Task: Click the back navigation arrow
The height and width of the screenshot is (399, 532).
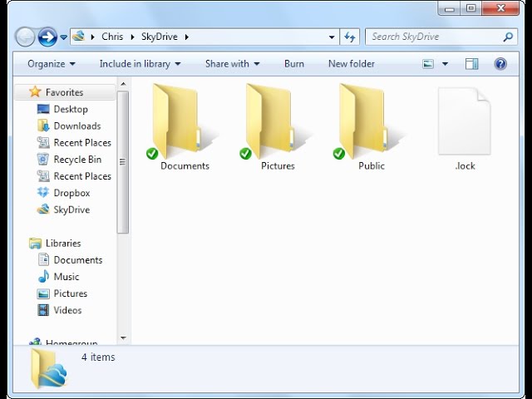Action: click(x=25, y=37)
